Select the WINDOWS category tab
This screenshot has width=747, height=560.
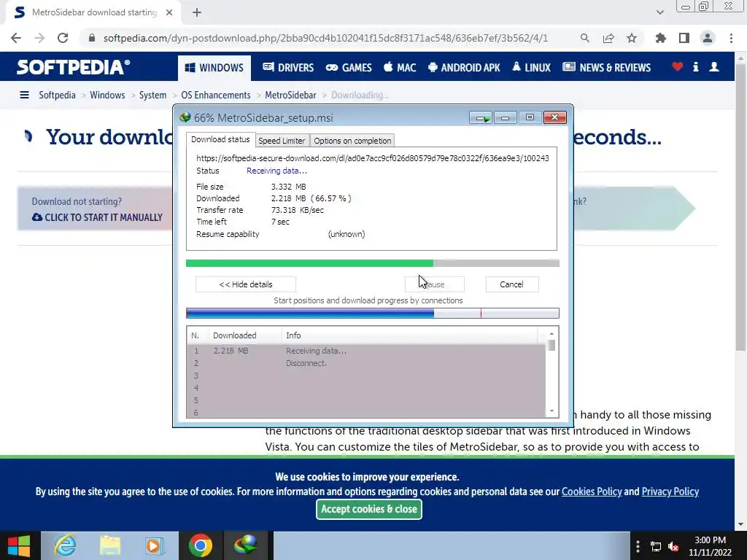214,68
